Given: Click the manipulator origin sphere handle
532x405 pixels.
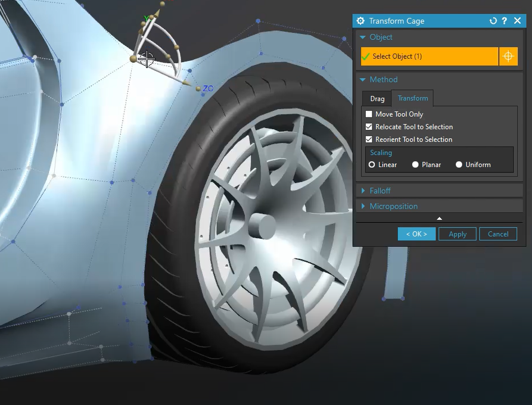Looking at the screenshot, I should click(x=133, y=59).
